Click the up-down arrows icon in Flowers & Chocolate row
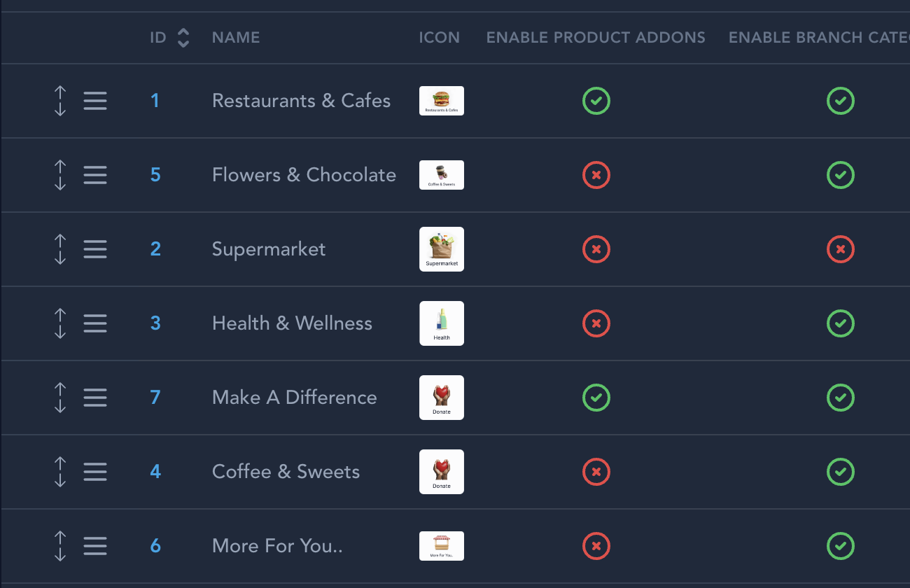 tap(60, 175)
